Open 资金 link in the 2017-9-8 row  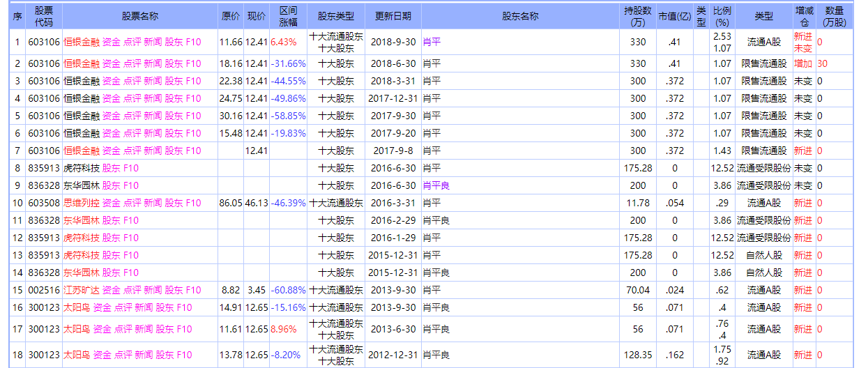[x=112, y=151]
